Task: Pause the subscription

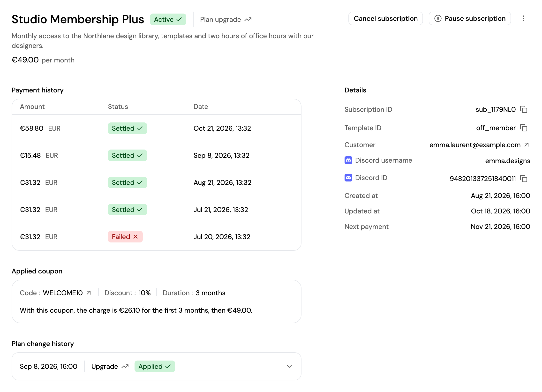Action: tap(470, 19)
